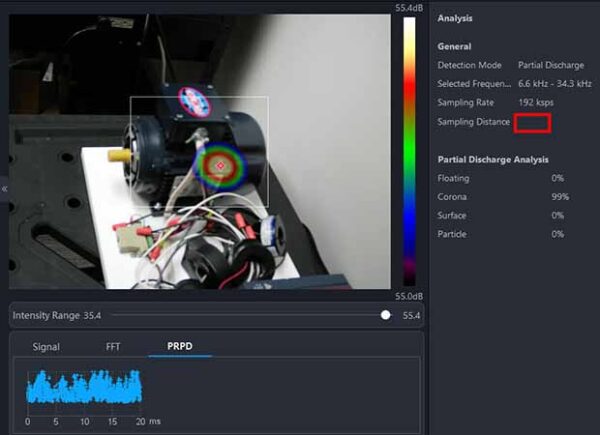Click the Surface discharge result row
The image size is (600, 435).
click(x=501, y=215)
